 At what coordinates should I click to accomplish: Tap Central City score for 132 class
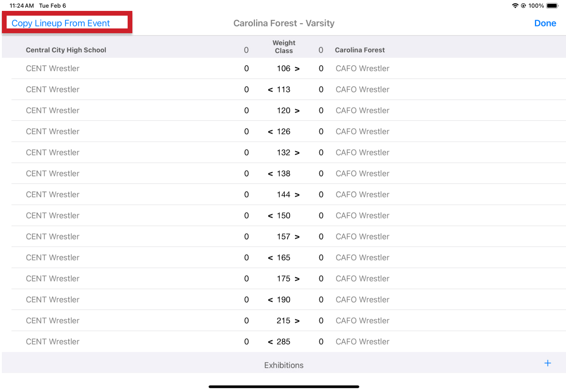[x=246, y=153]
